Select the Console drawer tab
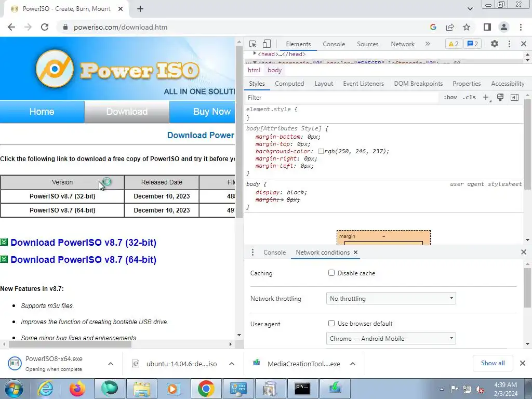Viewport: 532px width, 399px height. click(274, 252)
